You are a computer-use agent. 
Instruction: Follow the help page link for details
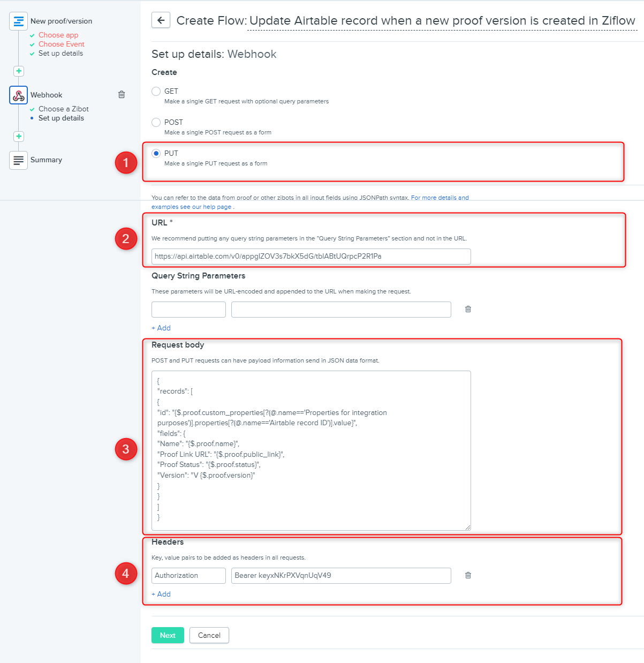[x=310, y=202]
